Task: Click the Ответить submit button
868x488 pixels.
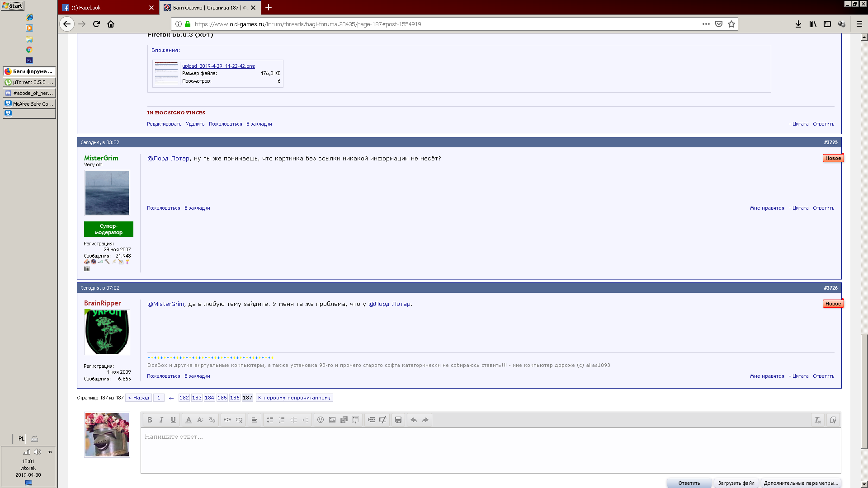Action: point(689,483)
